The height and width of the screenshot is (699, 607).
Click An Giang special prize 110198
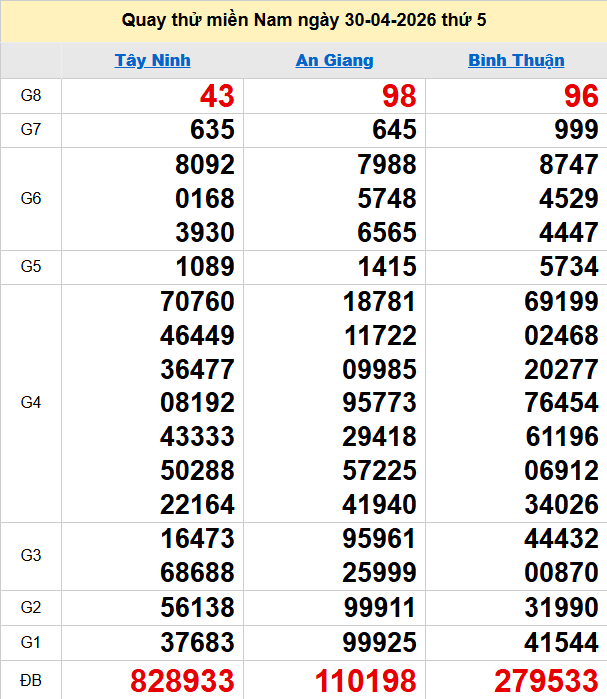coord(365,681)
